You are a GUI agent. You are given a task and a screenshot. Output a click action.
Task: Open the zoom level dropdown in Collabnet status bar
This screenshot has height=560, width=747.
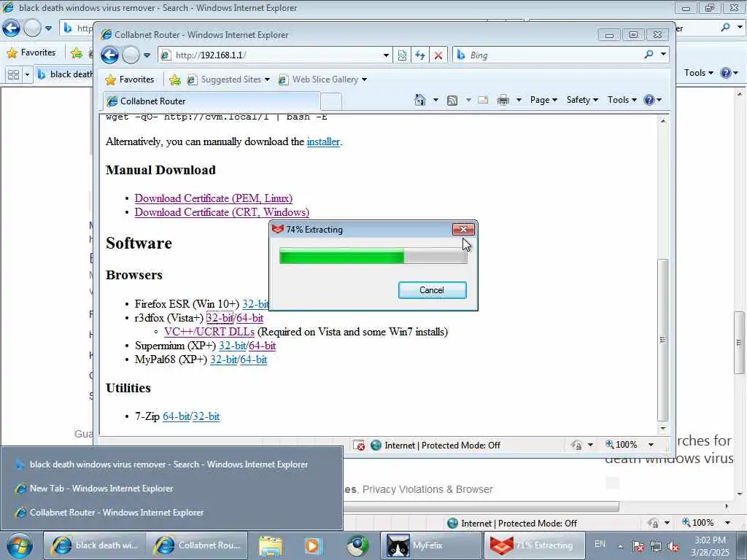point(651,446)
